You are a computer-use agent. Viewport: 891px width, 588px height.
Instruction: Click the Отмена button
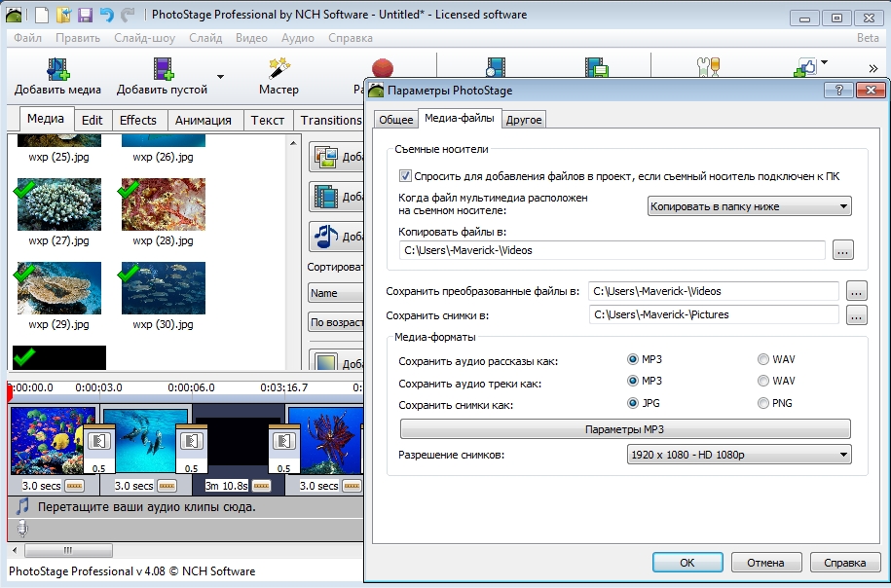pyautogui.click(x=766, y=563)
